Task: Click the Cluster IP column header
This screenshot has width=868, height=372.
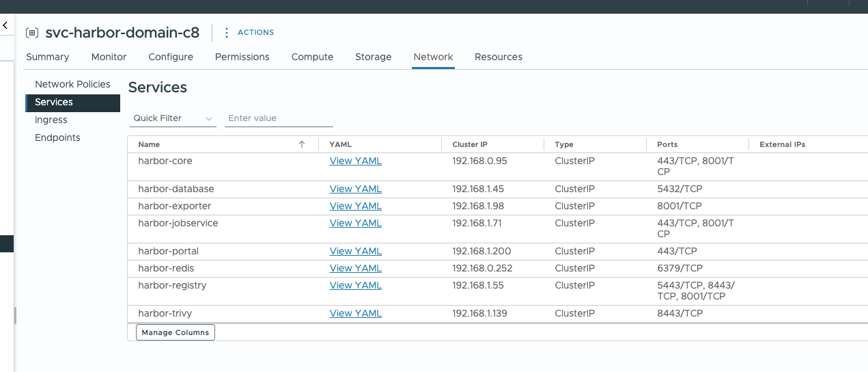Action: tap(470, 144)
